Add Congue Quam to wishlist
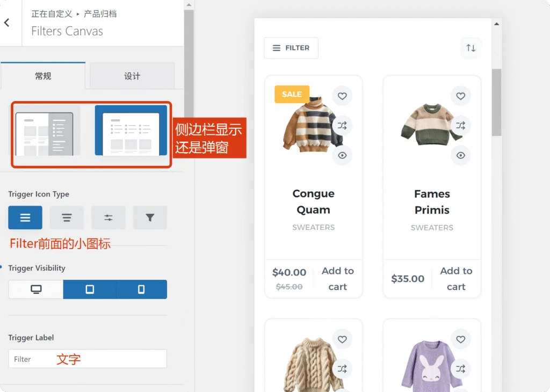The width and height of the screenshot is (550, 392). (342, 96)
